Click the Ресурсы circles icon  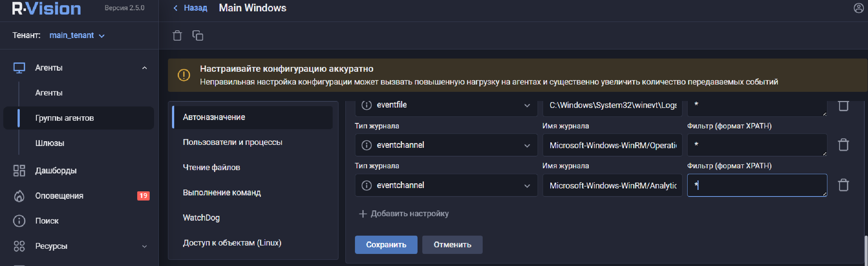click(x=19, y=246)
